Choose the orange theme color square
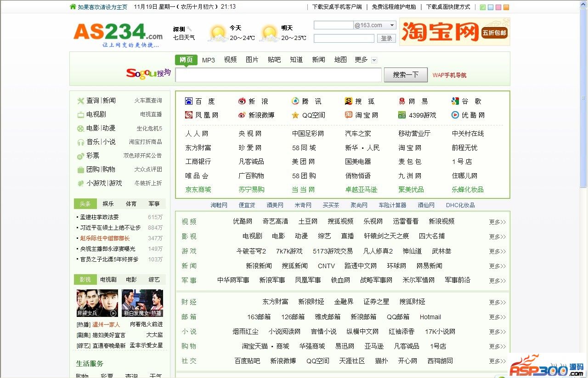Screen dimensions: 588x378 point(506,7)
